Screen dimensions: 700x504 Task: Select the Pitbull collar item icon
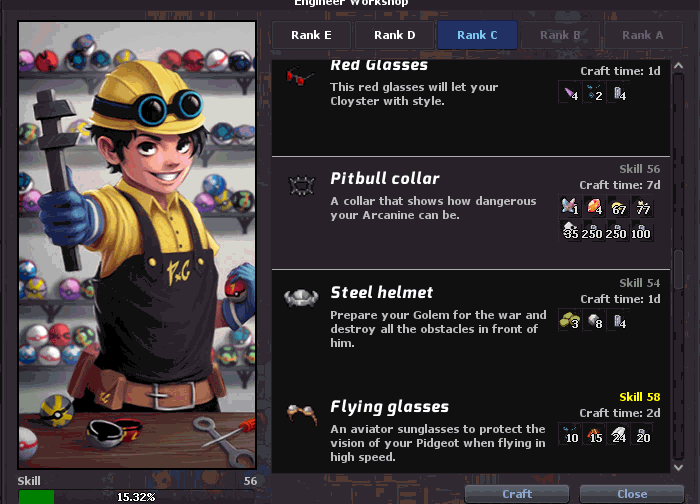coord(302,186)
